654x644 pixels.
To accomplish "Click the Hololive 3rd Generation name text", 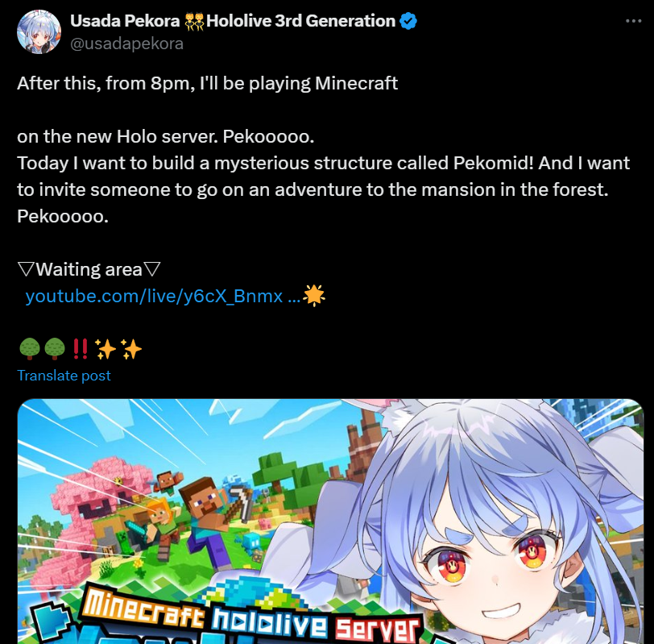I will (300, 21).
